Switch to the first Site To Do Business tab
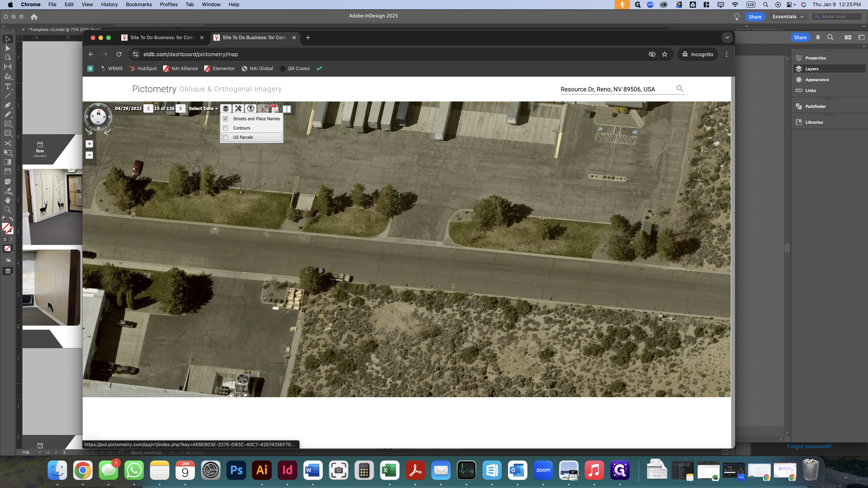 click(162, 37)
